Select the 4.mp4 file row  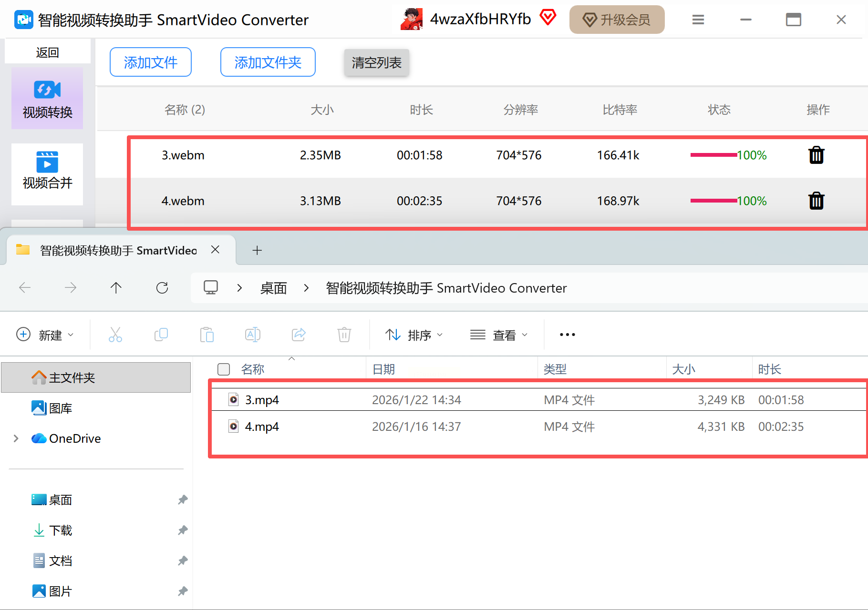coord(539,427)
